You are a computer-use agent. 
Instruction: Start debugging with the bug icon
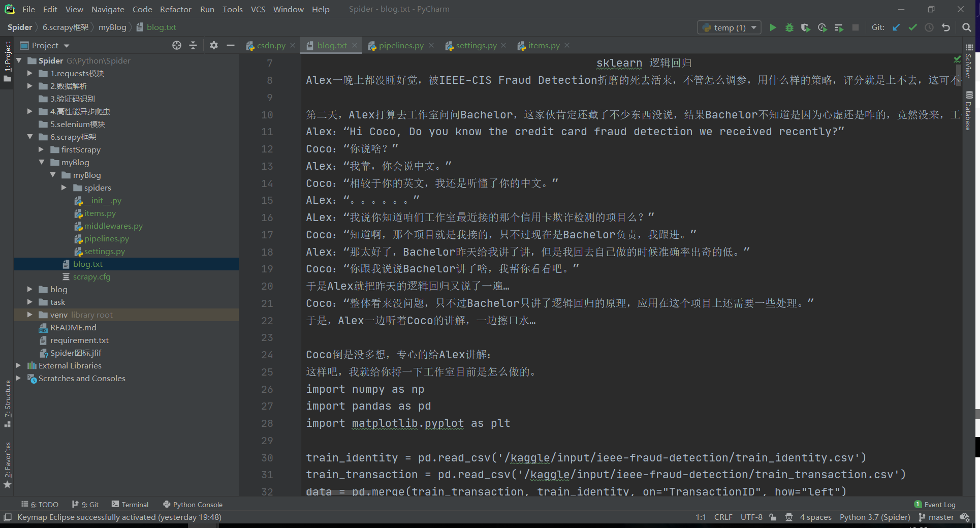789,27
